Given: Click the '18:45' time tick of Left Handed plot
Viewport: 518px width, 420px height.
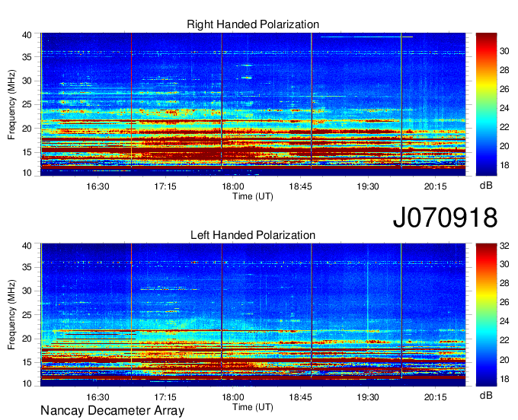Looking at the screenshot, I should [x=300, y=397].
